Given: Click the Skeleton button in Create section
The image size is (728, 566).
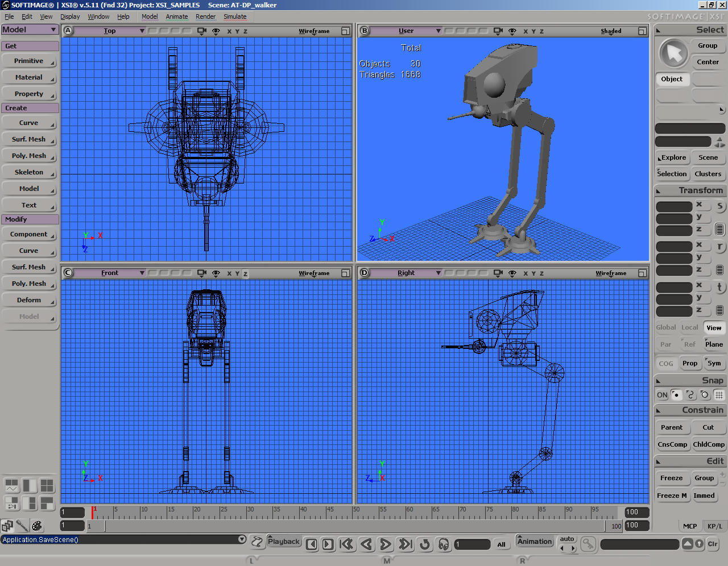Looking at the screenshot, I should pyautogui.click(x=29, y=172).
